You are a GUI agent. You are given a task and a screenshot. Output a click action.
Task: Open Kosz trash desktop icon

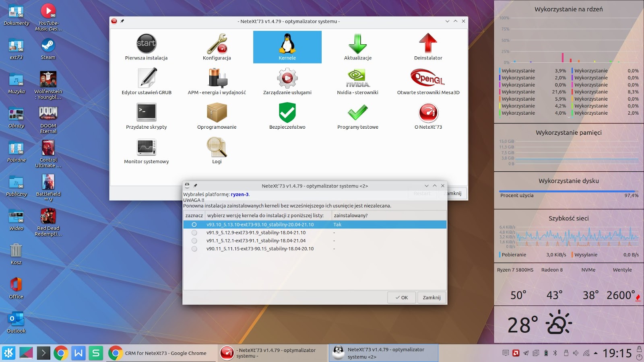tap(16, 254)
